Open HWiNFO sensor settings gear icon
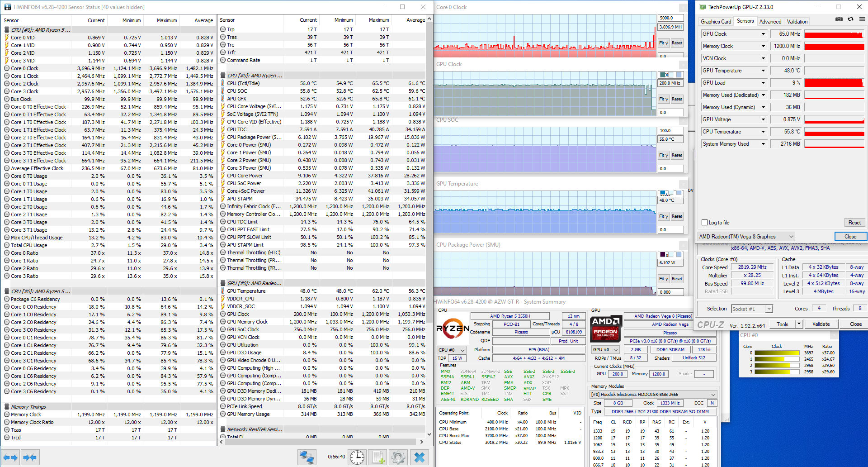The image size is (868, 467). 398,457
